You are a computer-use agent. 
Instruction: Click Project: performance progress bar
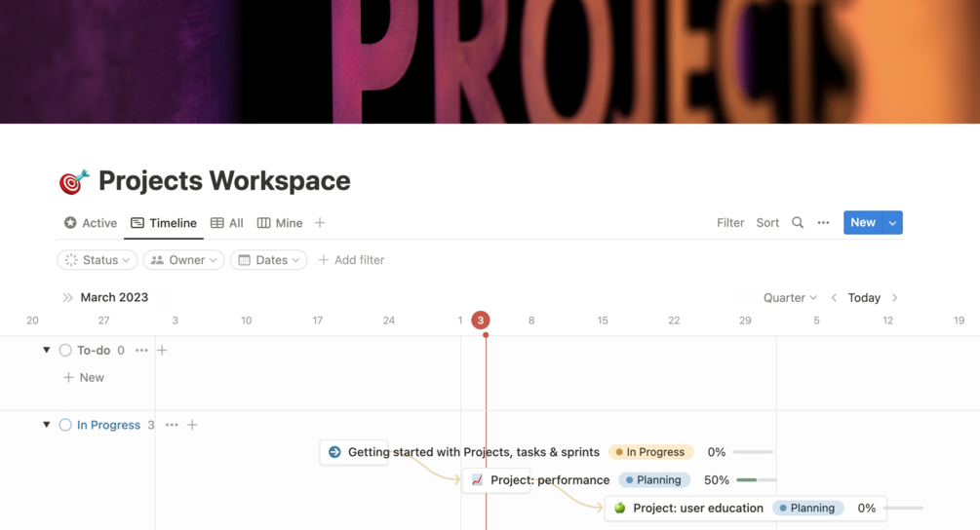(x=756, y=480)
